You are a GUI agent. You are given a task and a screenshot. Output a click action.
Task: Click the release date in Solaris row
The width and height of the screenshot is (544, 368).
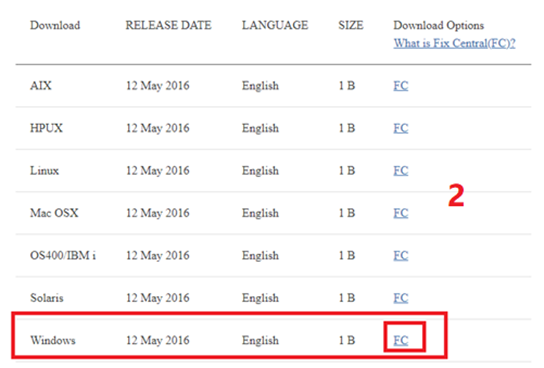[x=158, y=298]
